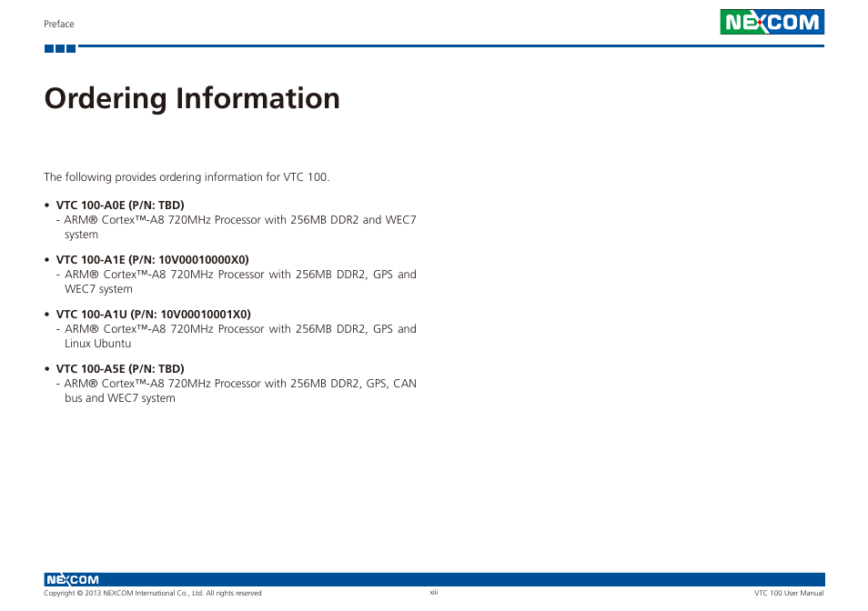Screen dimensions: 868x611
Task: Select "VTC 100-A0E (P/N: TBD)" item
Action: click(120, 205)
